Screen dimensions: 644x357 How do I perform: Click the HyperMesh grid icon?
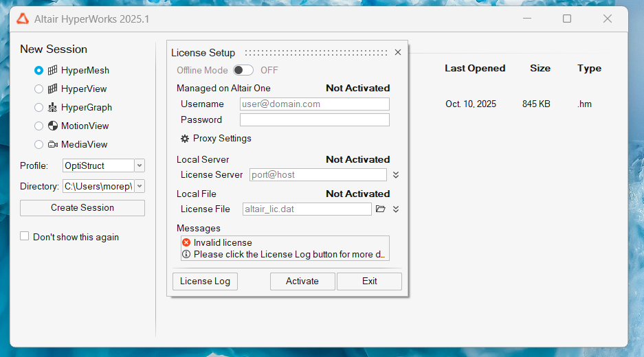pyautogui.click(x=52, y=70)
